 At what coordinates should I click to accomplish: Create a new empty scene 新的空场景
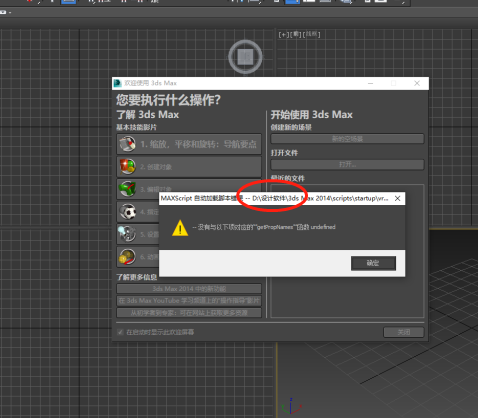tap(347, 139)
